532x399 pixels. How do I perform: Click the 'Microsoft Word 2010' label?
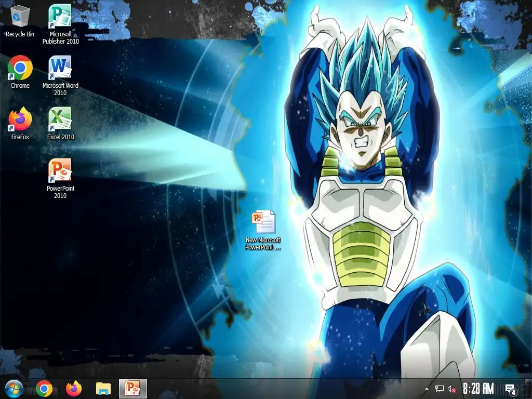click(x=60, y=89)
